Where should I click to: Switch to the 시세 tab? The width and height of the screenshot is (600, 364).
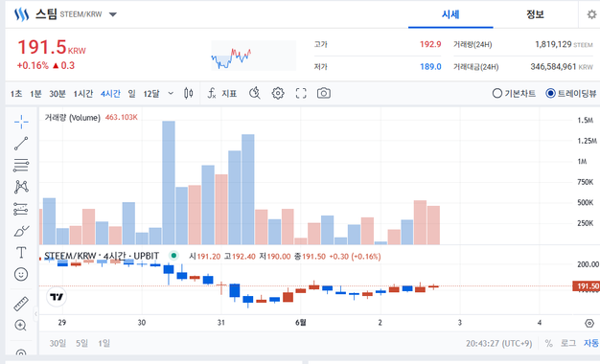coord(450,14)
